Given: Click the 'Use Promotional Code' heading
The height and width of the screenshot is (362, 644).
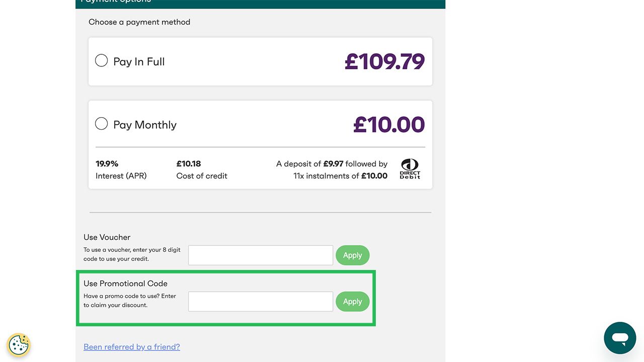Looking at the screenshot, I should point(125,284).
